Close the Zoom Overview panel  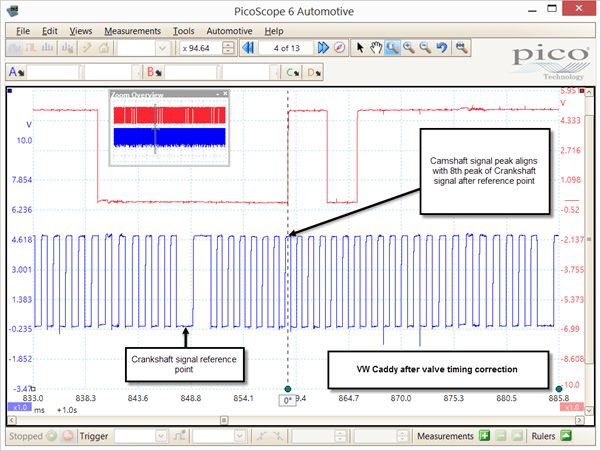[x=225, y=93]
